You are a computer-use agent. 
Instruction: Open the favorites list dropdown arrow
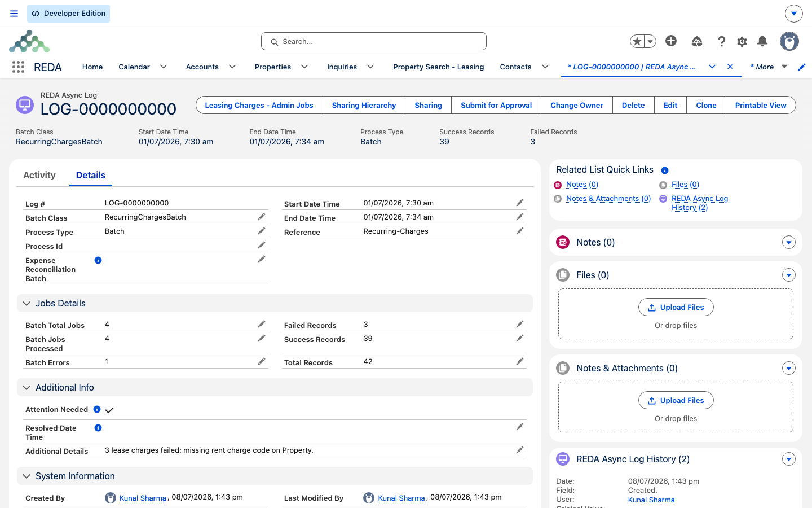tap(650, 41)
